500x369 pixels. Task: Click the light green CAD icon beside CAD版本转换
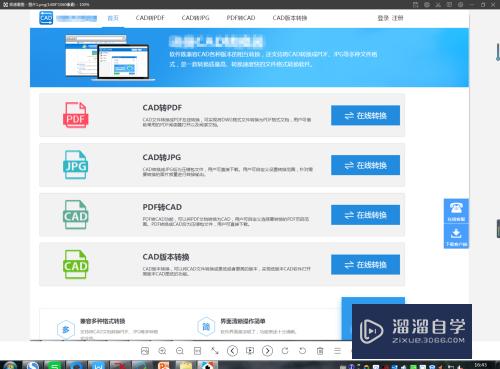point(76,265)
